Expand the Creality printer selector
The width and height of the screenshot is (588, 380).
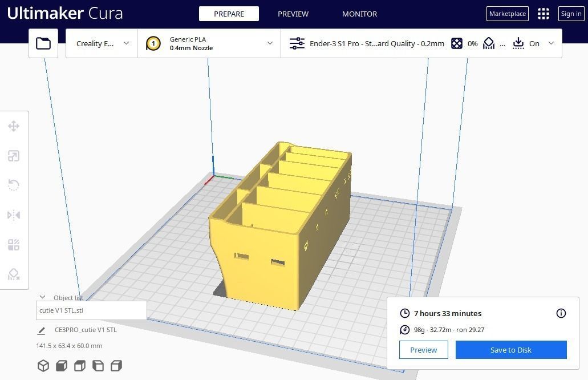pyautogui.click(x=102, y=43)
